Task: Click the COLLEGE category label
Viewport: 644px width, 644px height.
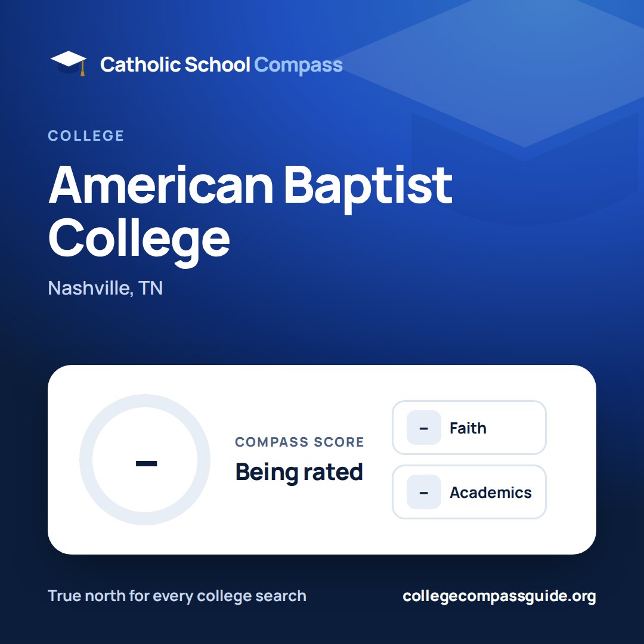Action: (x=86, y=135)
